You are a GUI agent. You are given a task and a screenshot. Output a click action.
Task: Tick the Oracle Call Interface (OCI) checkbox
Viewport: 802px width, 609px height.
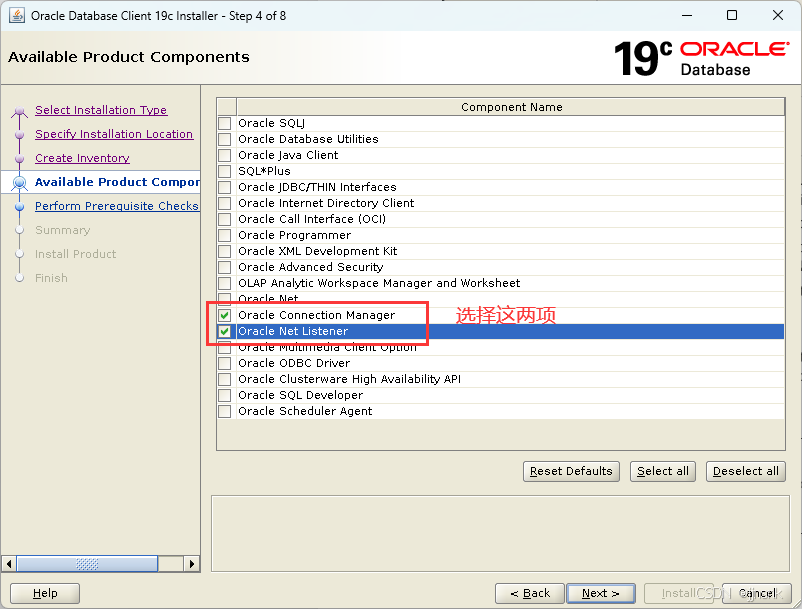coord(225,219)
